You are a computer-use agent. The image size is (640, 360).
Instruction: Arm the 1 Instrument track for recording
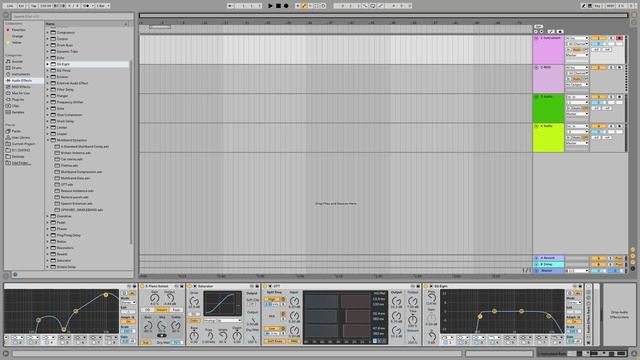620,38
